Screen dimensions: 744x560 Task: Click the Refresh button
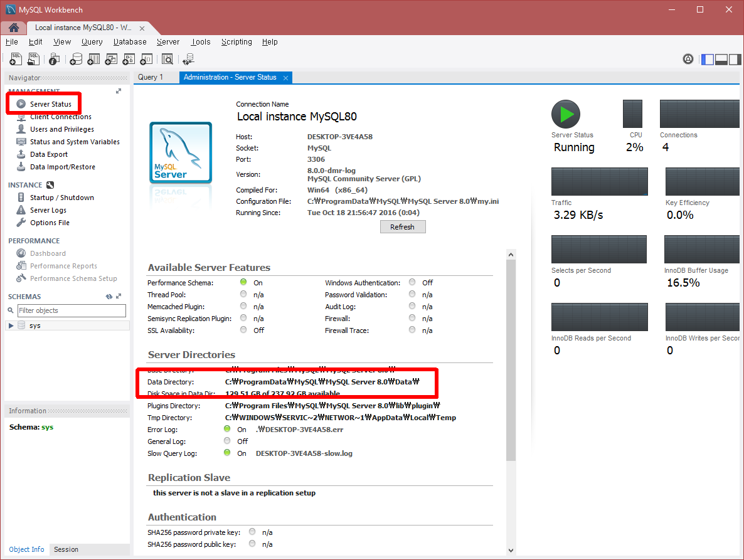[402, 226]
